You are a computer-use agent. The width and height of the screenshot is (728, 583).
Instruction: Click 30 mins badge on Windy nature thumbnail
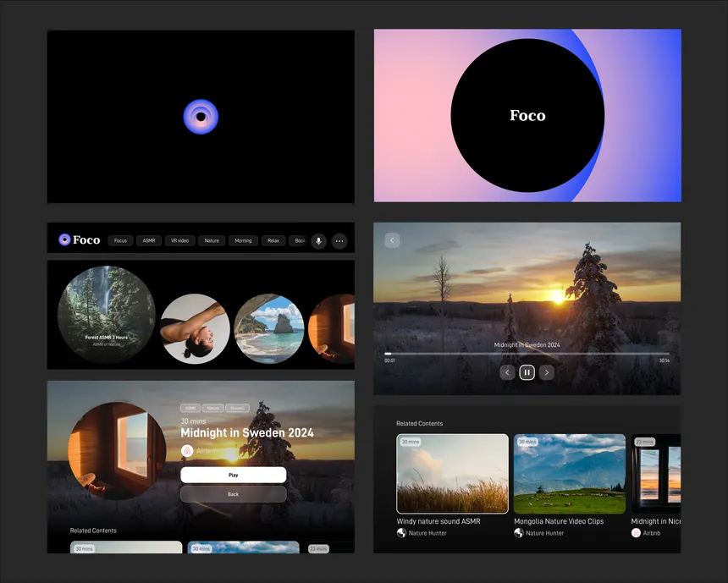click(x=411, y=442)
